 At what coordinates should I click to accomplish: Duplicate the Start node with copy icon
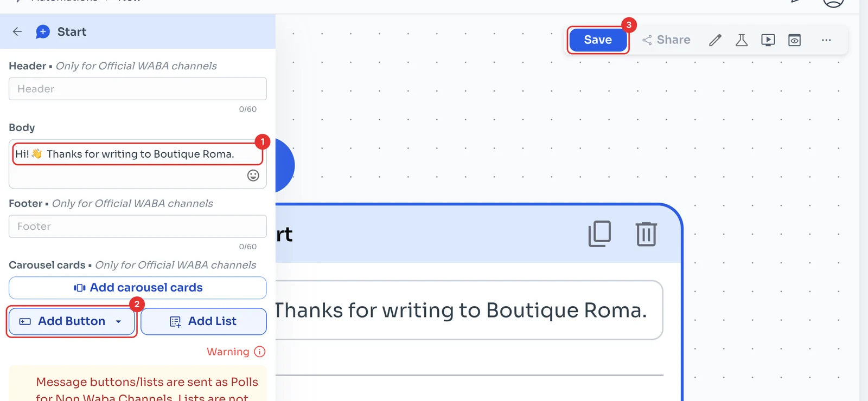click(599, 234)
